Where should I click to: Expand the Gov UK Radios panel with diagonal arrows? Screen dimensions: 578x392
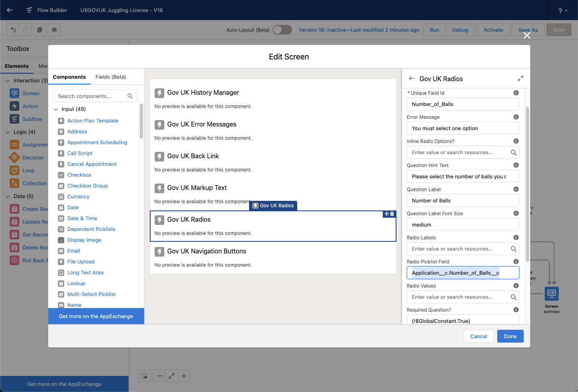[521, 78]
